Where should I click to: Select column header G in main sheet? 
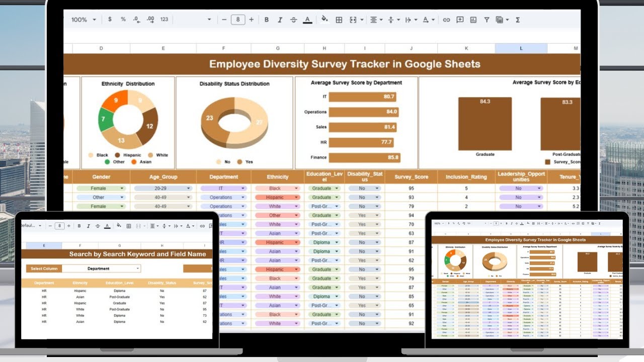278,48
